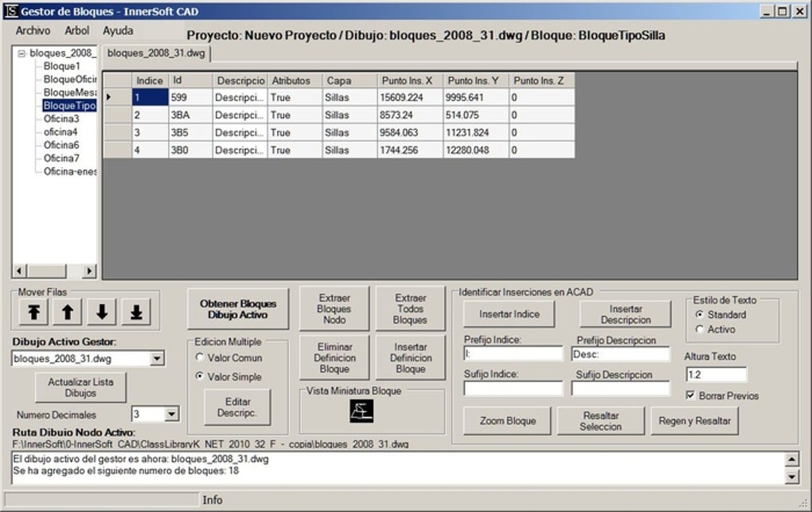
Task: Click the Zoom Bloque button
Action: click(507, 420)
